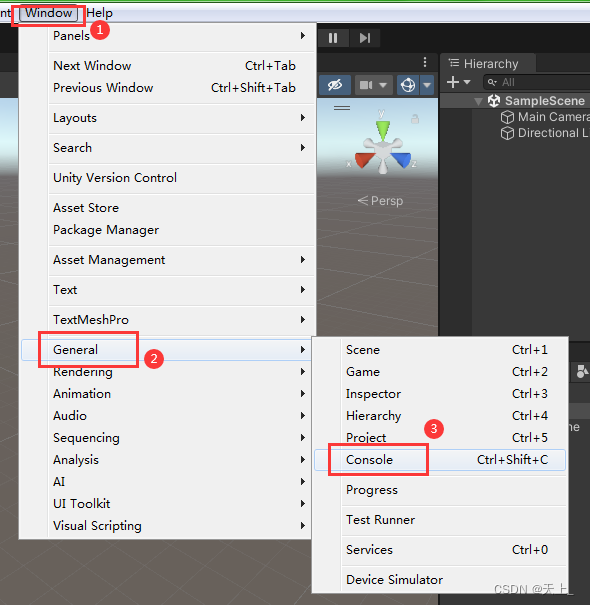Select SampleScene in Hierarchy
The image size is (590, 605).
click(545, 101)
